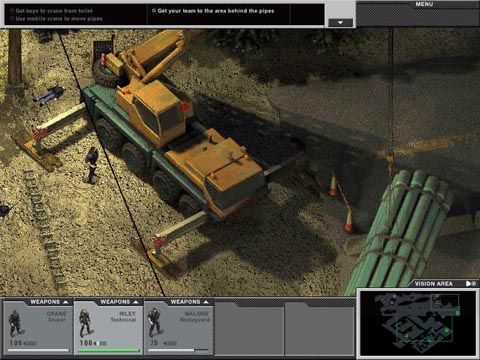Click the fallen guard's body

(49, 94)
